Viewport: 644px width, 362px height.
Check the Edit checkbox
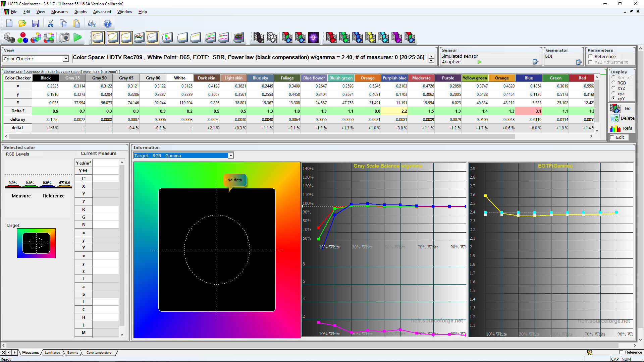tap(612, 137)
